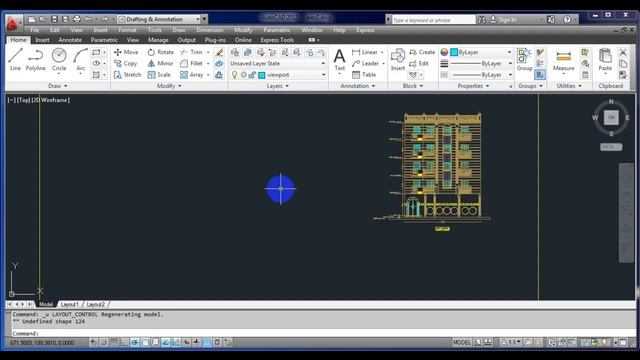640x360 pixels.
Task: Click the Layer Properties icon
Action: [234, 52]
